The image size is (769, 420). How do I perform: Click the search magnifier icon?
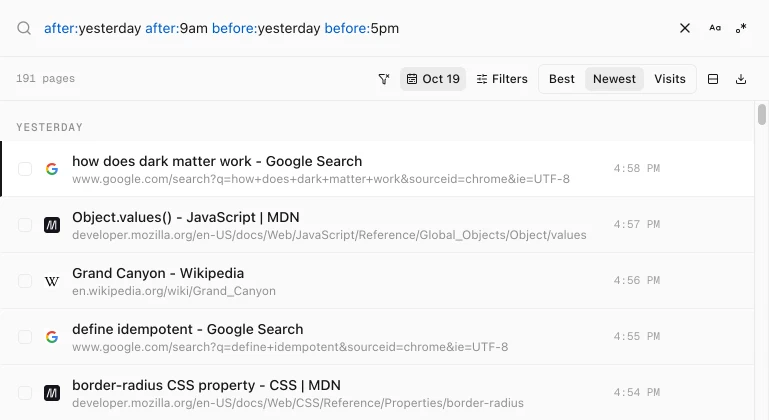click(x=24, y=28)
